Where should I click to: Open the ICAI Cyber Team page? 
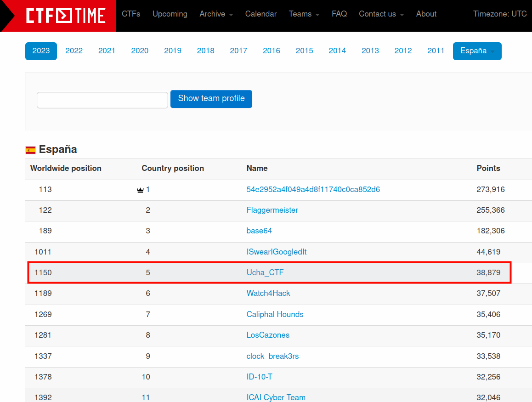click(276, 397)
